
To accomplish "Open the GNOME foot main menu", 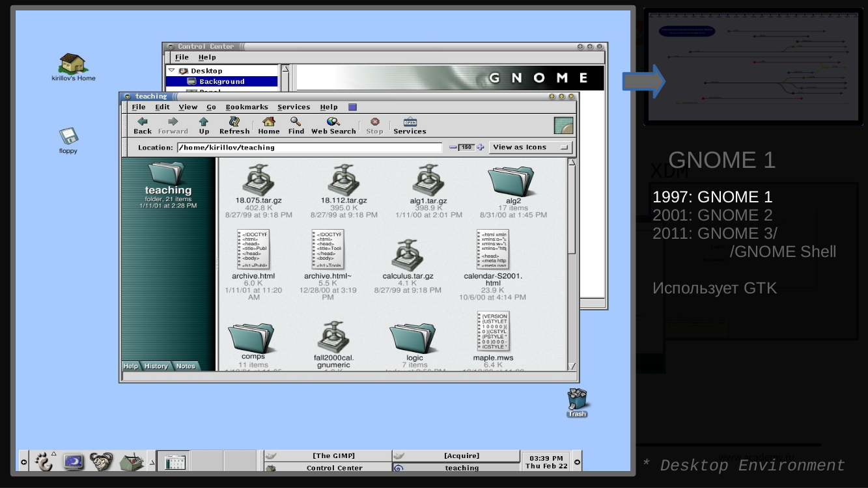I will 44,461.
